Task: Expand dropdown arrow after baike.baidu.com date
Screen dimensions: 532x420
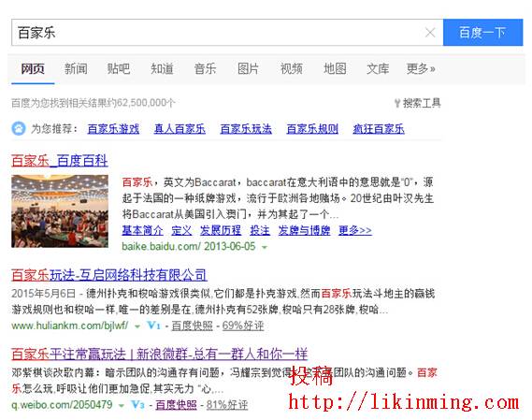Action: (x=265, y=248)
